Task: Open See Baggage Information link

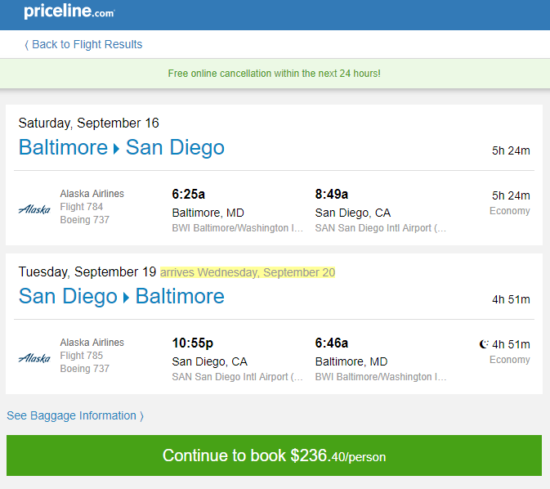Action: 75,416
